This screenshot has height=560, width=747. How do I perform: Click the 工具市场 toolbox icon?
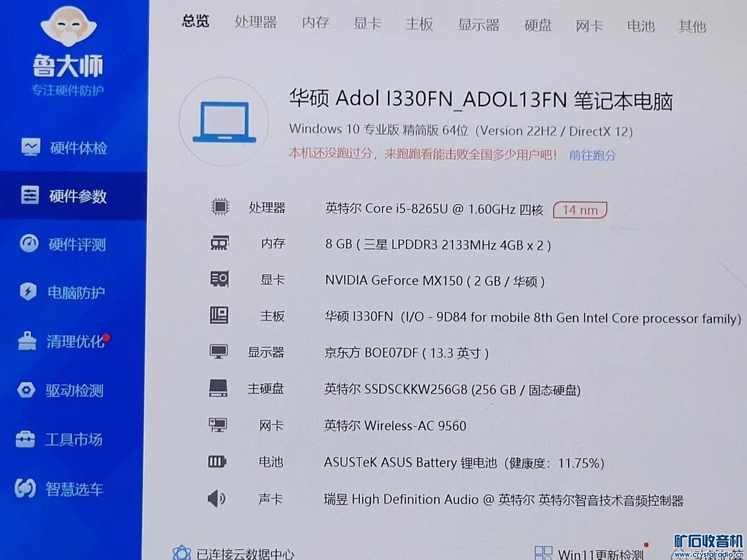[25, 439]
